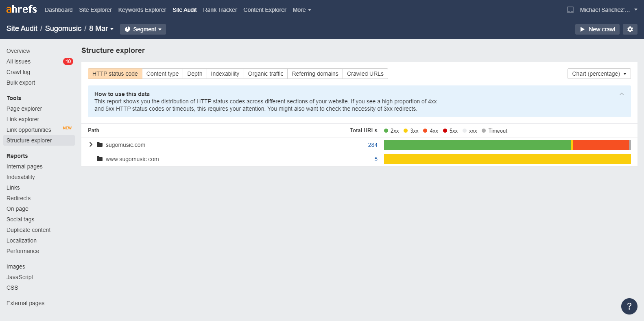Open the Performance report
Viewport: 644px width, 321px height.
tap(23, 251)
